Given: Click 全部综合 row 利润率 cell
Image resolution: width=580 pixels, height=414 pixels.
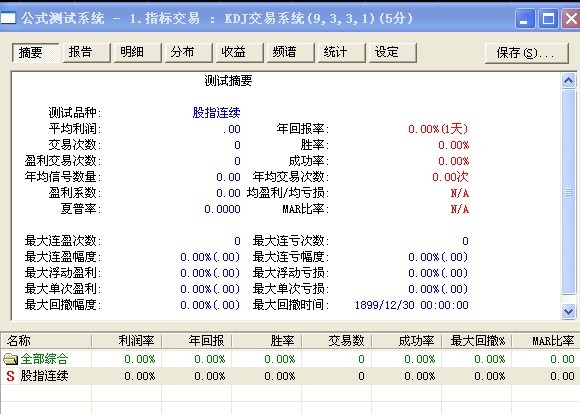Looking at the screenshot, I should click(x=127, y=359).
